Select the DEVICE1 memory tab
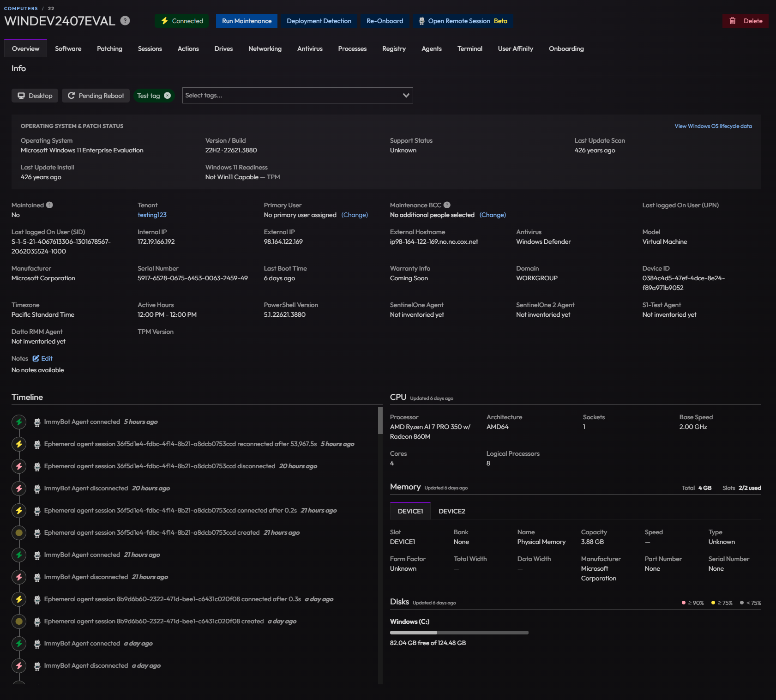 (410, 511)
